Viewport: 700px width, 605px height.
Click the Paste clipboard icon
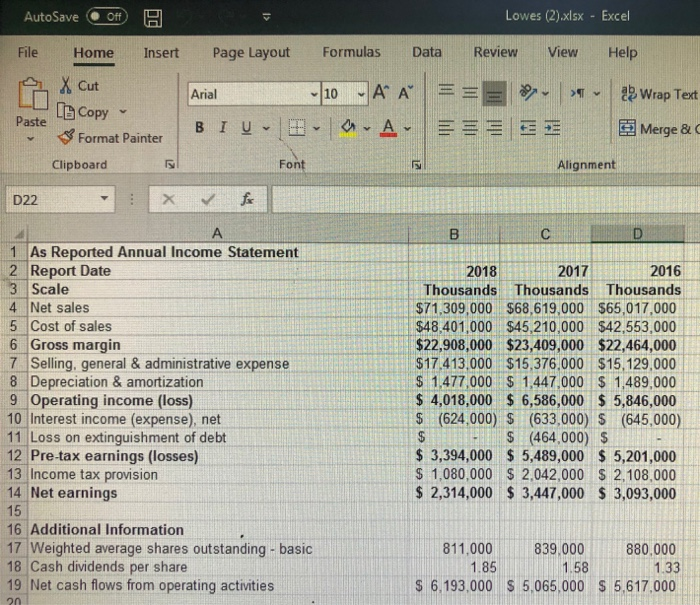click(x=32, y=94)
